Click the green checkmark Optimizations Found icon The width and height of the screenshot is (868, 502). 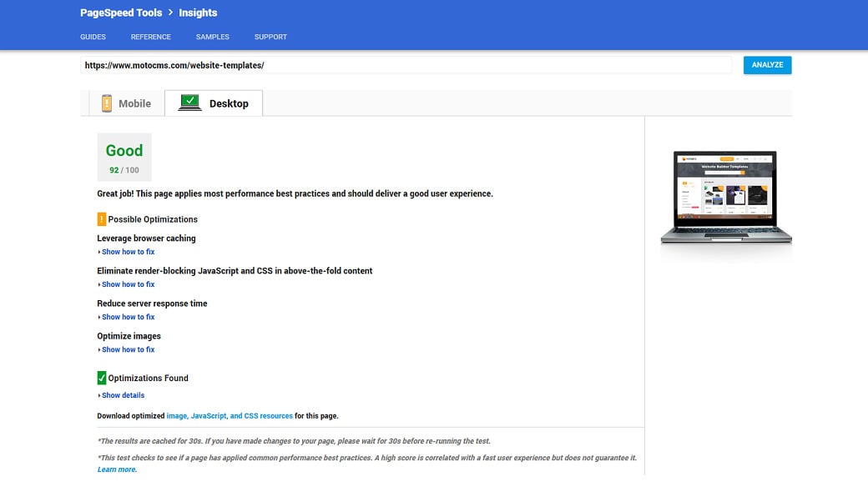click(102, 378)
